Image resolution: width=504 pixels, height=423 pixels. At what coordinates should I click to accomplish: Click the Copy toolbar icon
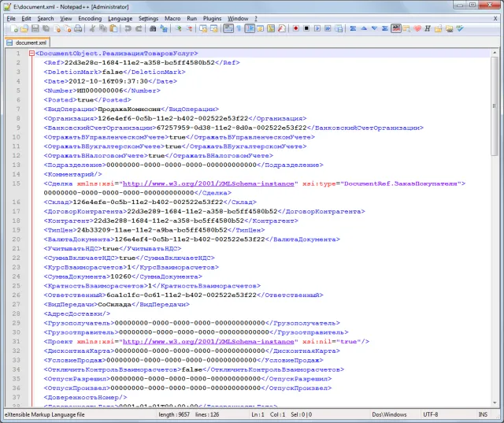pyautogui.click(x=103, y=28)
